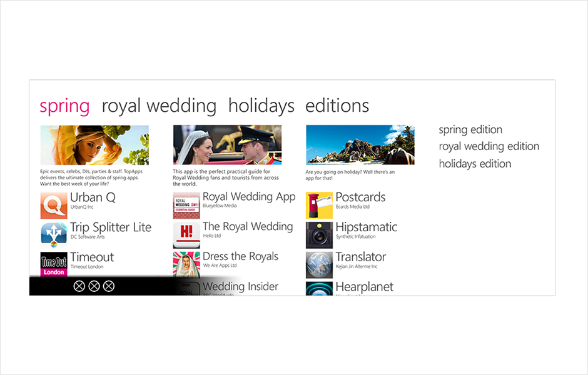This screenshot has height=375, width=588.
Task: Select the tropical beach holiday banner image
Action: 360,145
